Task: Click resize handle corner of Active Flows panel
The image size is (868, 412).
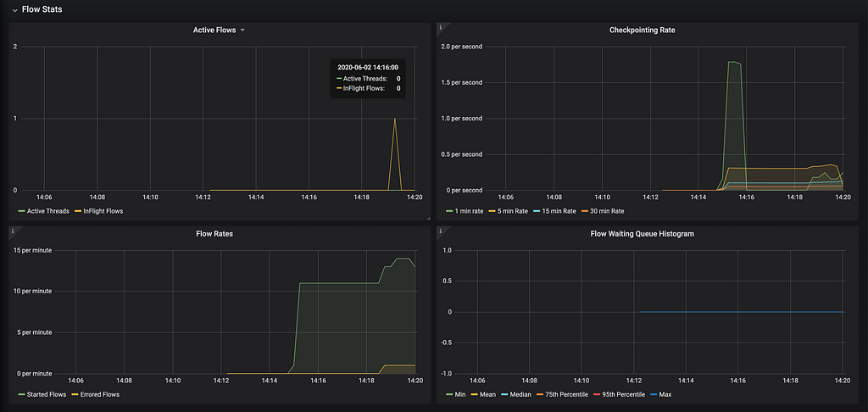Action: [x=428, y=219]
